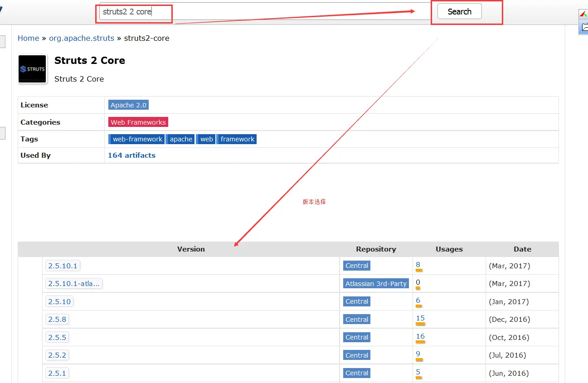Click the Repository column header
588x383 pixels.
[x=376, y=249]
